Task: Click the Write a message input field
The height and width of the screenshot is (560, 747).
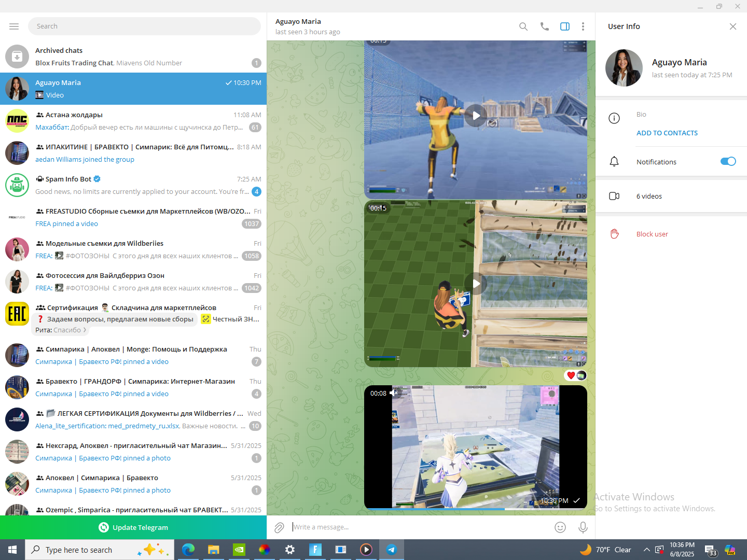Action: [420, 527]
